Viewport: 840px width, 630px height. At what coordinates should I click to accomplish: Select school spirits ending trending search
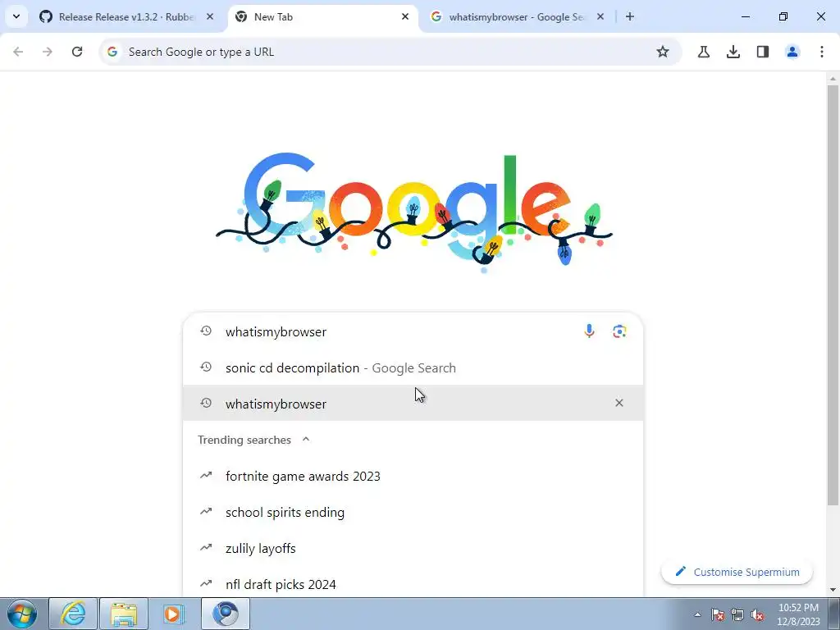(x=413, y=513)
